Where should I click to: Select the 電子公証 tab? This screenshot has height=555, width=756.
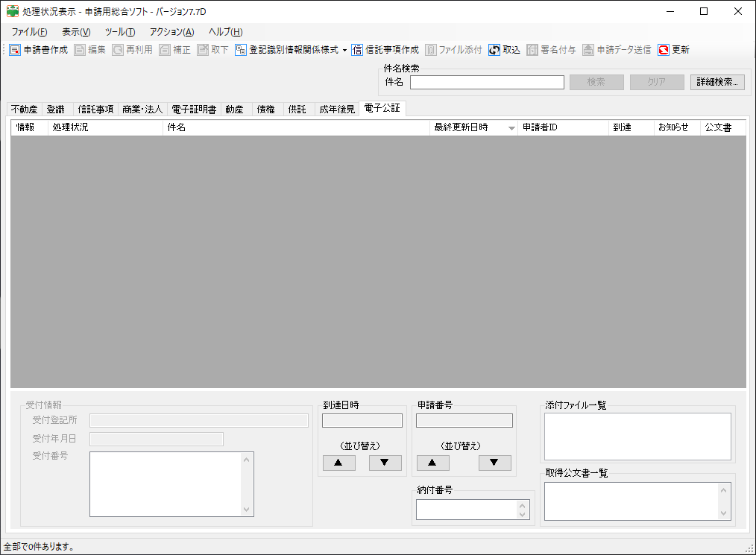382,108
